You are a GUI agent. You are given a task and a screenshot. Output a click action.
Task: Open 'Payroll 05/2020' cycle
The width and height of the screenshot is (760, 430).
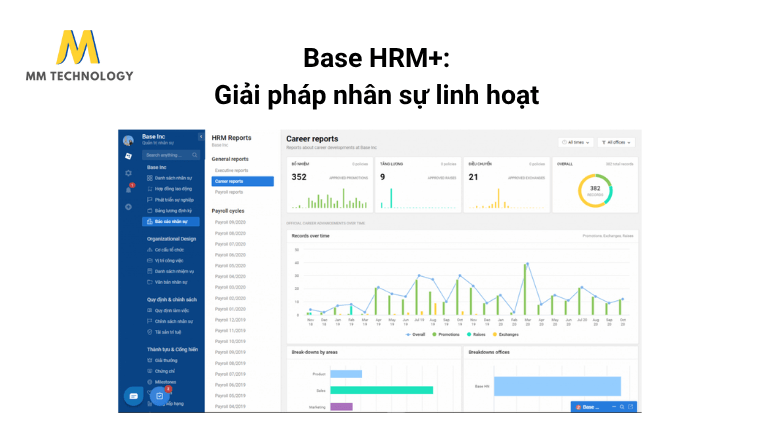[230, 266]
